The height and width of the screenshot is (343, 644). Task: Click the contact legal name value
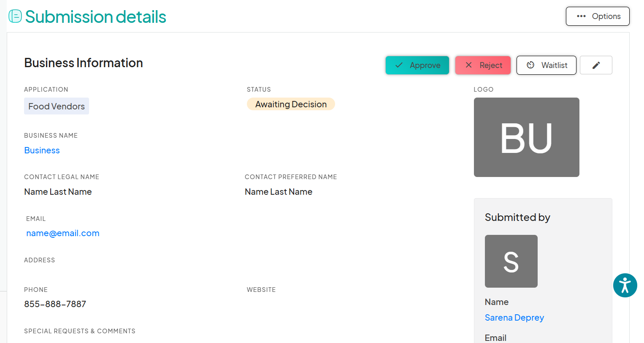coord(58,192)
